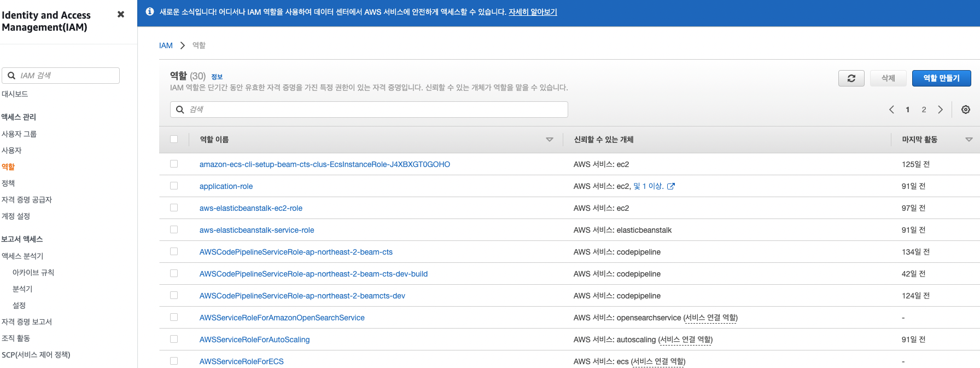Check AWSServiceRoleForAutoScaling checkbox
980x368 pixels.
[174, 339]
